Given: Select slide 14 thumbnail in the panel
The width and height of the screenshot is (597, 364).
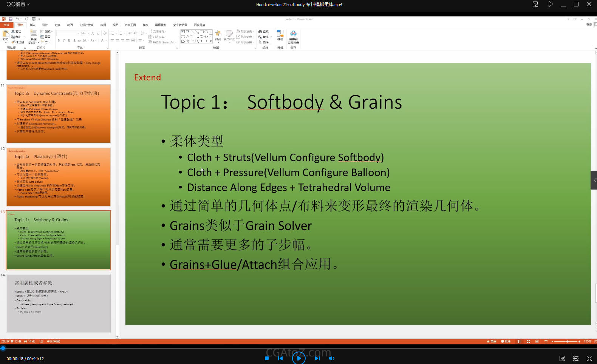Looking at the screenshot, I should click(59, 304).
